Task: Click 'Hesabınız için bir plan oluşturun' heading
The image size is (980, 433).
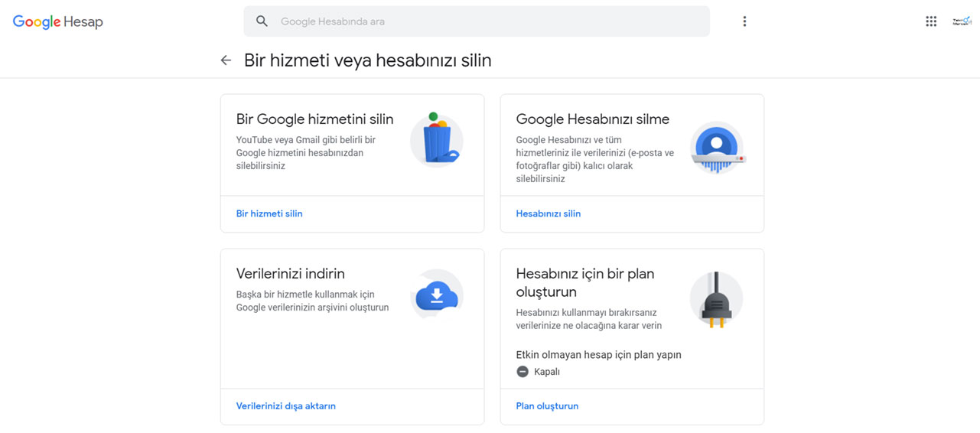Action: coord(585,283)
